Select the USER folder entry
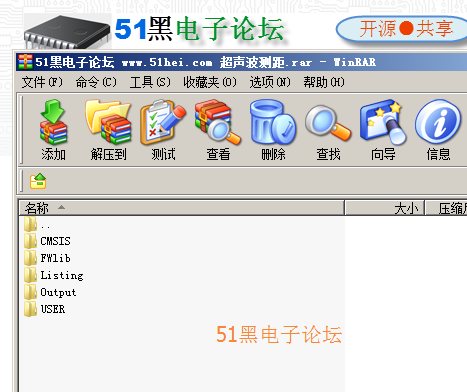Viewport: 467px width, 392px height. pyautogui.click(x=45, y=309)
